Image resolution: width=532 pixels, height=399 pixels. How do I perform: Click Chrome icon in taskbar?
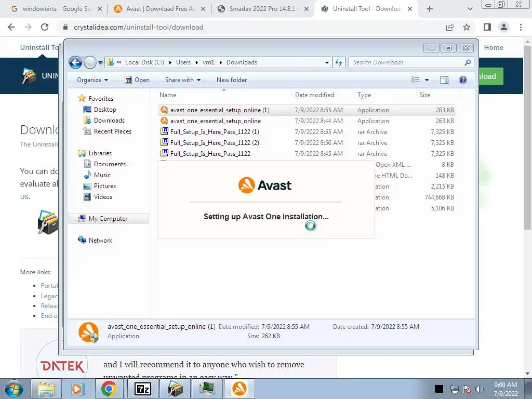tap(109, 389)
